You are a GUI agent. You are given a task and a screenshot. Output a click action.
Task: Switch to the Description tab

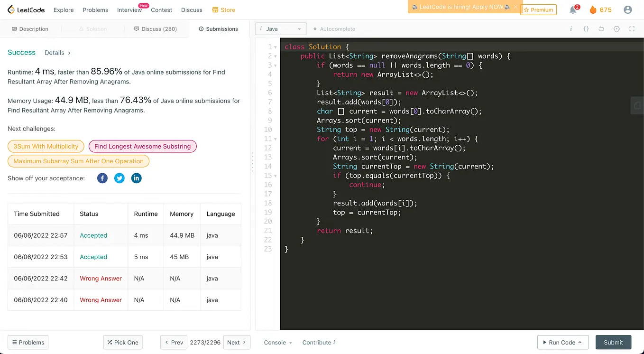[x=30, y=29]
